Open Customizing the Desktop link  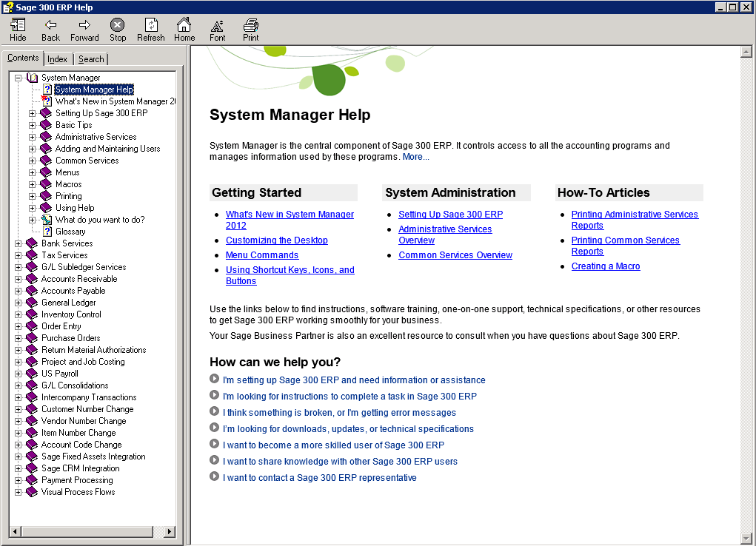(277, 240)
